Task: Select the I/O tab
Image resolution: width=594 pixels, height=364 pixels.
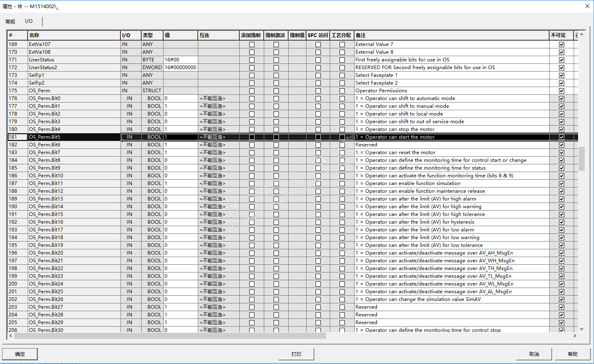Action: pyautogui.click(x=28, y=21)
